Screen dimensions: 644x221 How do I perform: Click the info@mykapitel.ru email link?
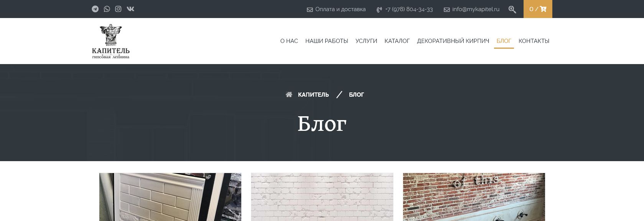click(x=472, y=9)
